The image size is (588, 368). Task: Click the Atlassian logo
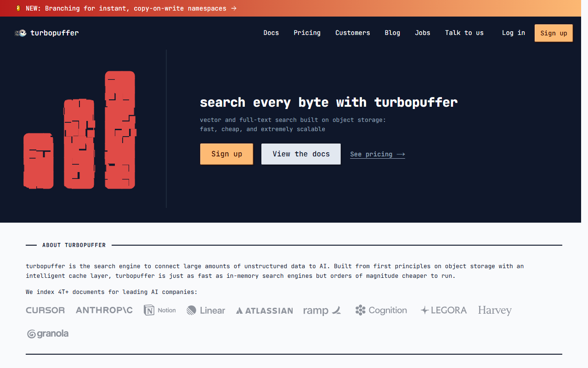(265, 311)
